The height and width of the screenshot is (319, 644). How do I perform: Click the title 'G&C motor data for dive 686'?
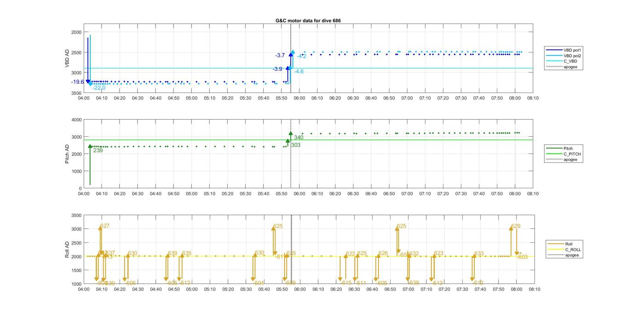(x=308, y=21)
